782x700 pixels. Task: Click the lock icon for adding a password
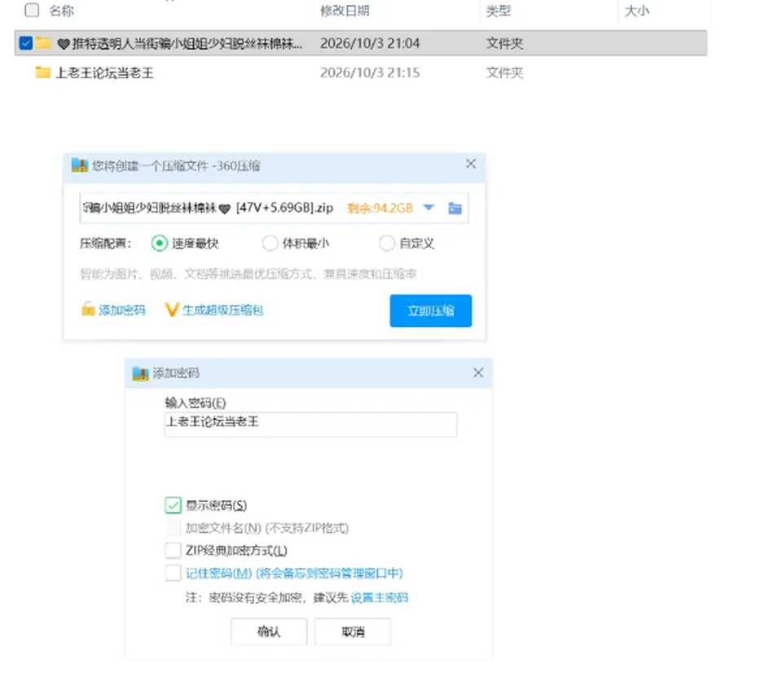pos(88,310)
